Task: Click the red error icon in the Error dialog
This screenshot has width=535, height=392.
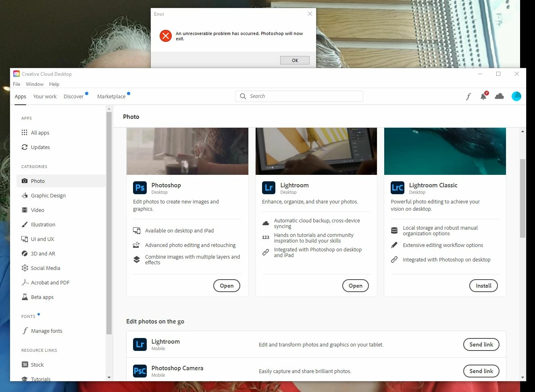Action: point(165,36)
